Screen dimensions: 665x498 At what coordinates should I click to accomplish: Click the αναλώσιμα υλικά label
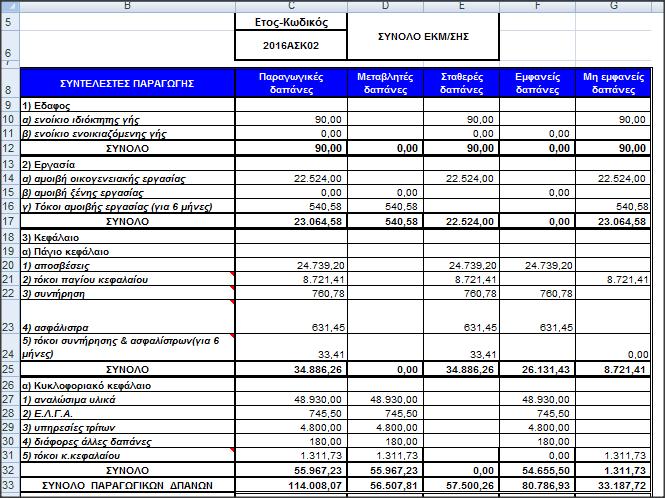[x=69, y=400]
